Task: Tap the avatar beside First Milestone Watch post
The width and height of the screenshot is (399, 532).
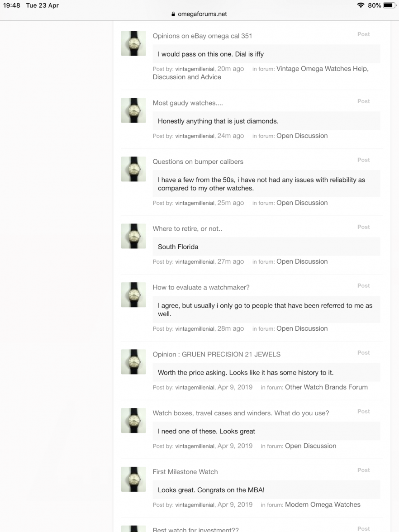Action: (133, 479)
